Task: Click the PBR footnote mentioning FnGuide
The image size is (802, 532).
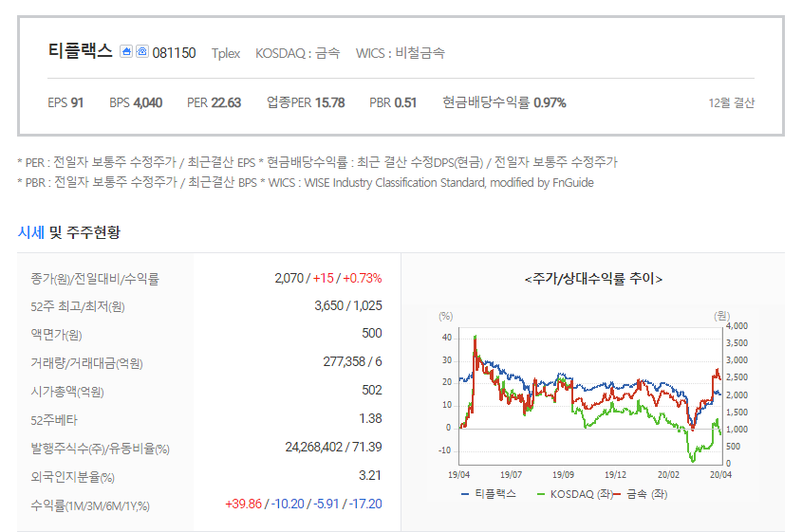Action: (x=306, y=182)
